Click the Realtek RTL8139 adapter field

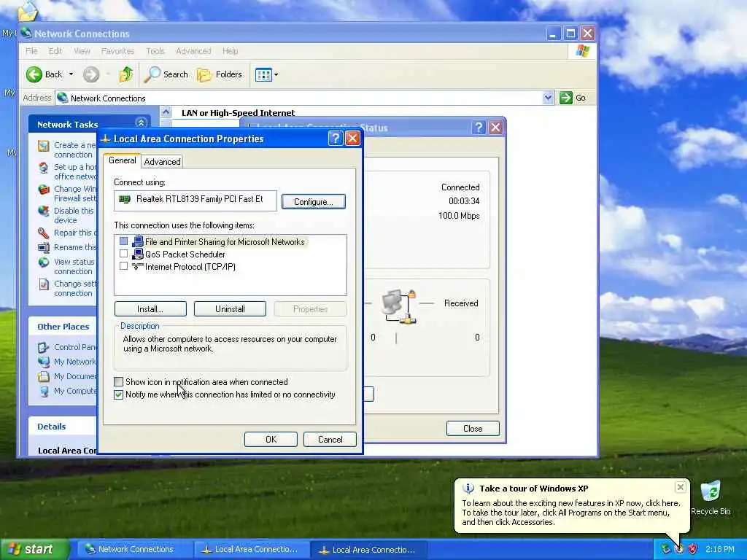pyautogui.click(x=196, y=200)
